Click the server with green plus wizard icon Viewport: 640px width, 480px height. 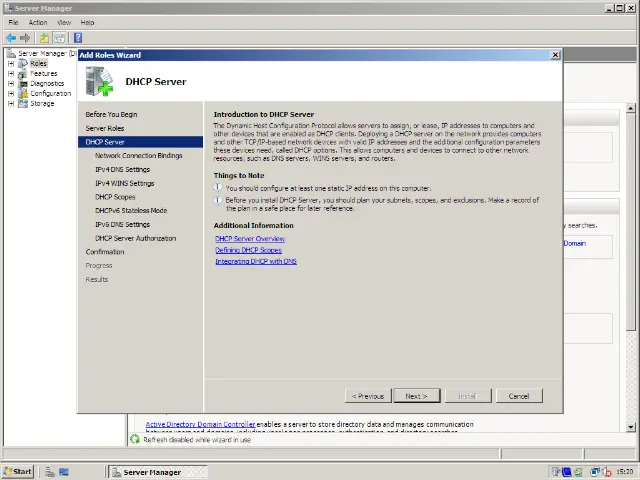coord(99,82)
